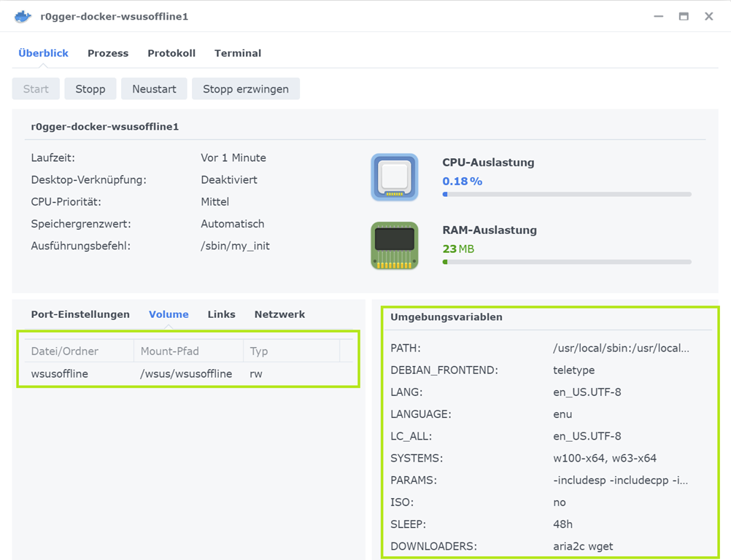Click Stopp erzwingen to force stop
731x560 pixels.
click(x=246, y=89)
